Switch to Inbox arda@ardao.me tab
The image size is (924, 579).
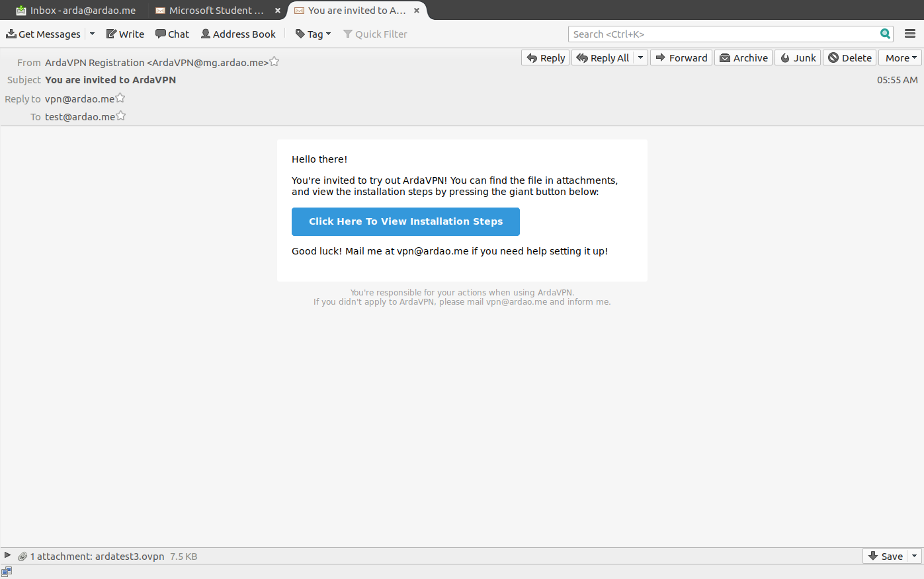(x=75, y=10)
